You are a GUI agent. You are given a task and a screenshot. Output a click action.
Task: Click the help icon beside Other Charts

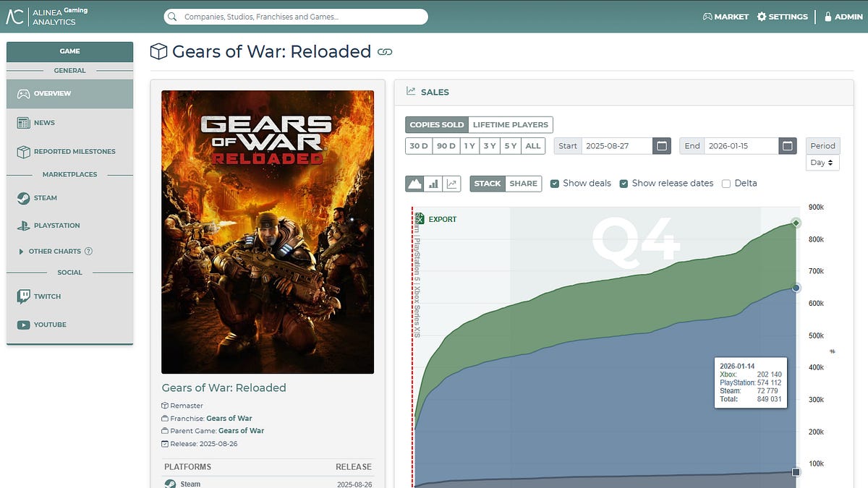89,252
